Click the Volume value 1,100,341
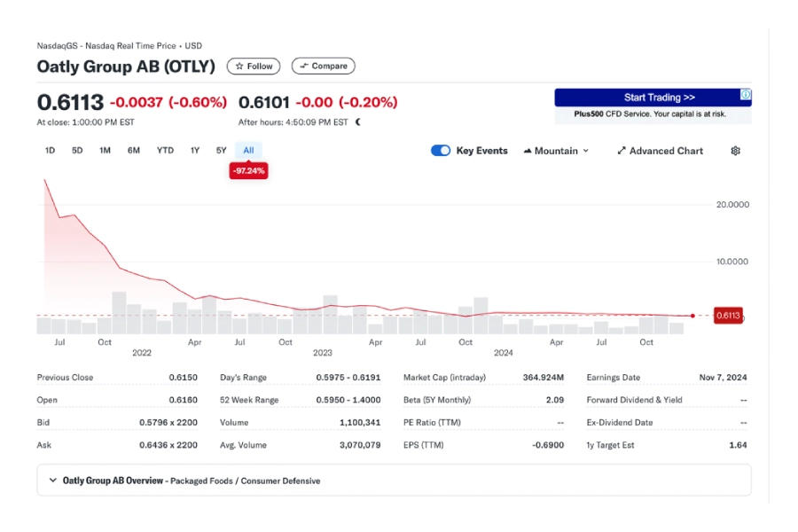The width and height of the screenshot is (798, 532). point(360,422)
